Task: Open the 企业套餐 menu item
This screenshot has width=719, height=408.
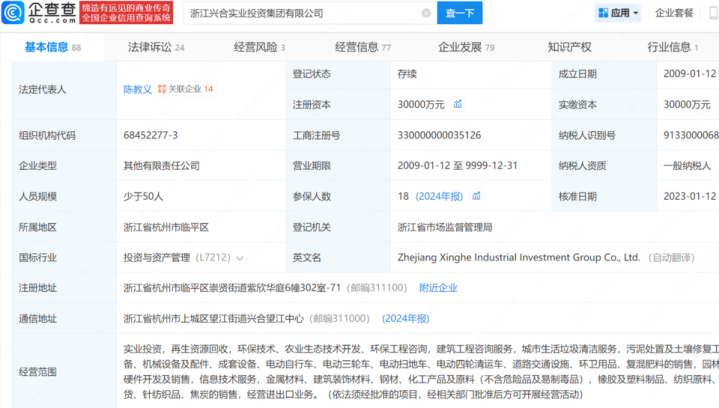Action: point(674,13)
